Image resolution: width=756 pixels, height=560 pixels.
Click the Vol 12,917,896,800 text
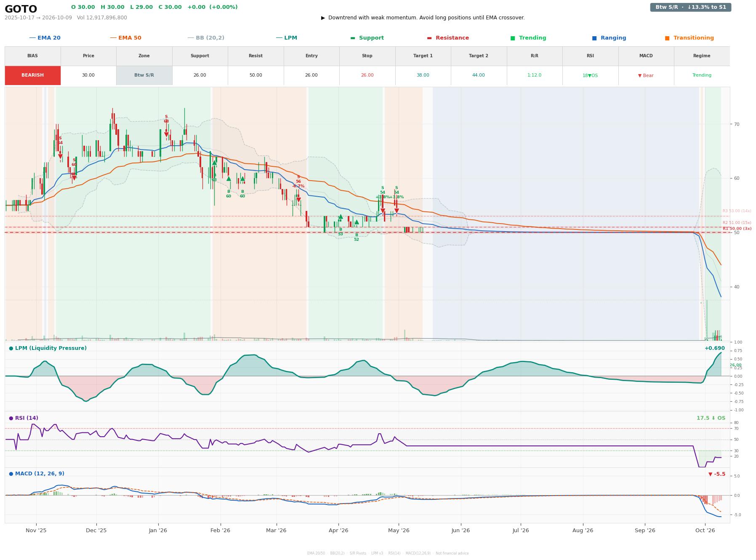(102, 18)
